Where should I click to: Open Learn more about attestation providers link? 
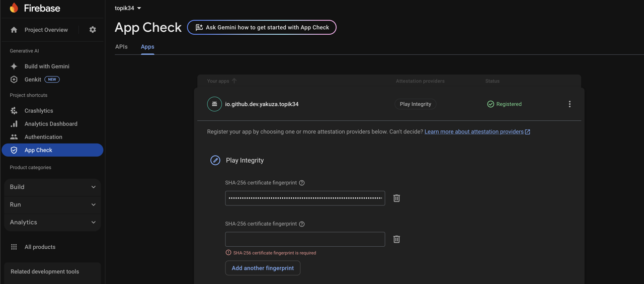(x=477, y=132)
